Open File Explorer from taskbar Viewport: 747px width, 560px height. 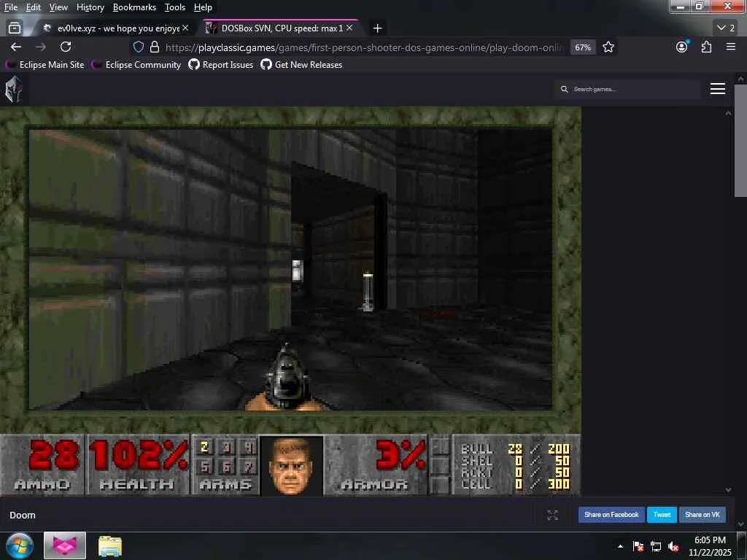point(110,546)
